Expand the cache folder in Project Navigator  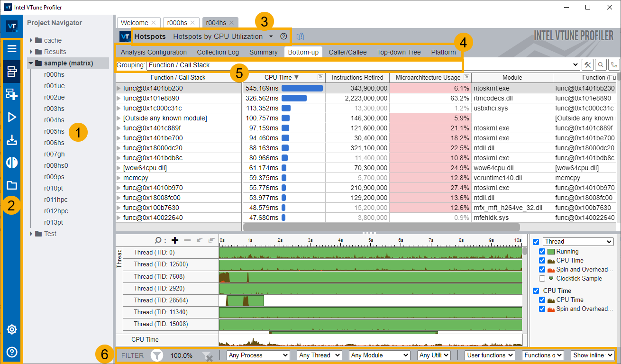pyautogui.click(x=31, y=40)
